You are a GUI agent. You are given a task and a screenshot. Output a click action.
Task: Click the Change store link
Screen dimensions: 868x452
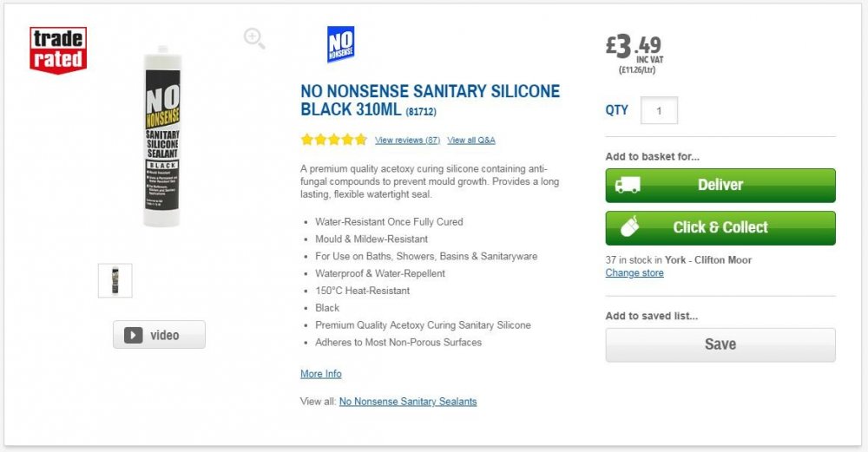tap(635, 272)
